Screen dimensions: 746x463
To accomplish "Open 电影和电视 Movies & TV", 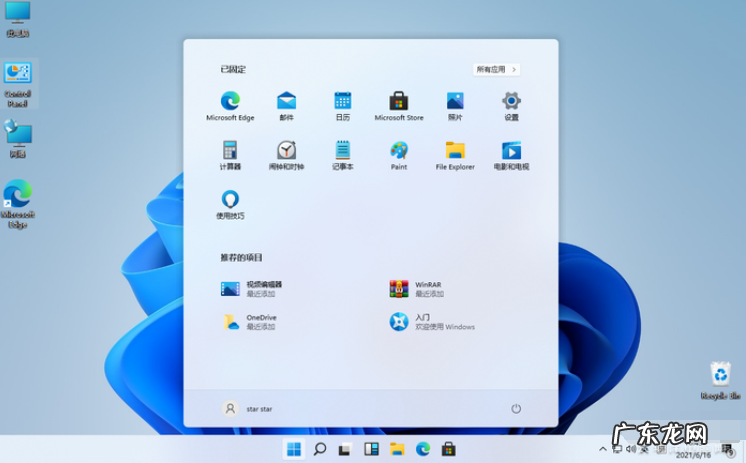I will (x=511, y=155).
